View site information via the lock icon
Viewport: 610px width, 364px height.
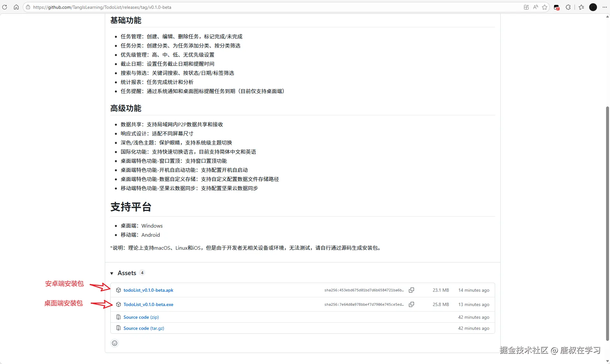coord(28,7)
